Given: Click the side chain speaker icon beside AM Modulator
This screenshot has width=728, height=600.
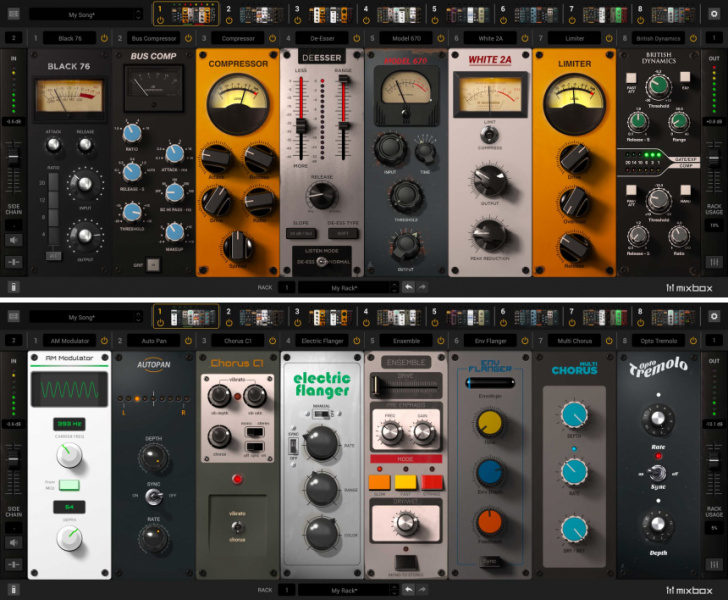Looking at the screenshot, I should pos(13,542).
